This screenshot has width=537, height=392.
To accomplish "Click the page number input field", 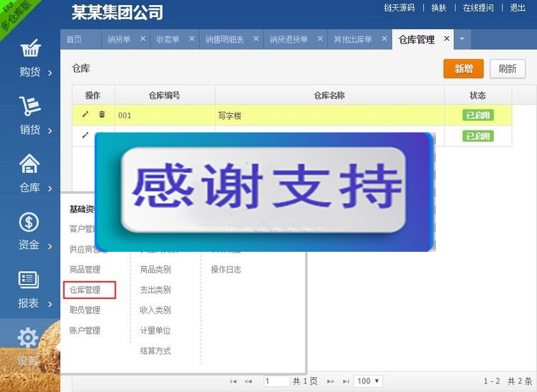I will (276, 381).
